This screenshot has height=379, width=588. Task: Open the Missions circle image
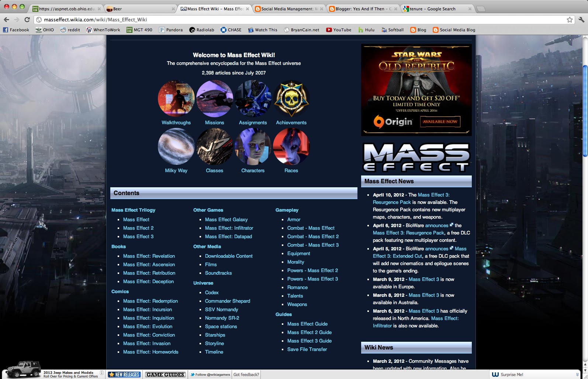[x=215, y=99]
